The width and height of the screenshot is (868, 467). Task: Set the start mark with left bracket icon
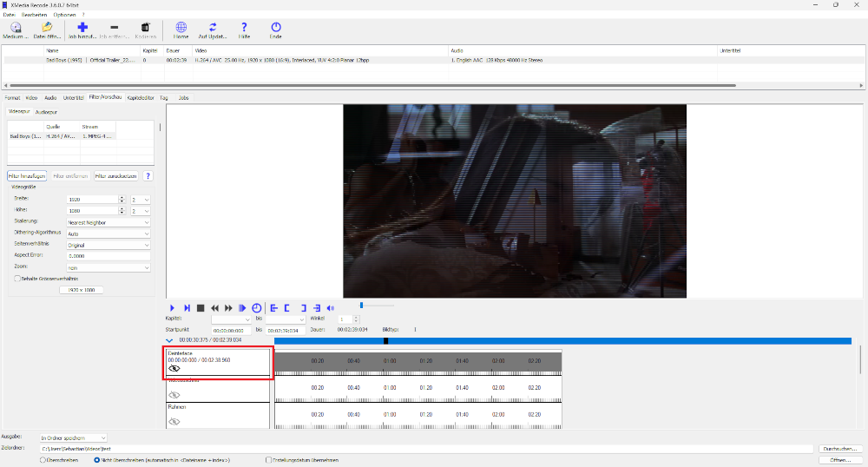coord(287,308)
